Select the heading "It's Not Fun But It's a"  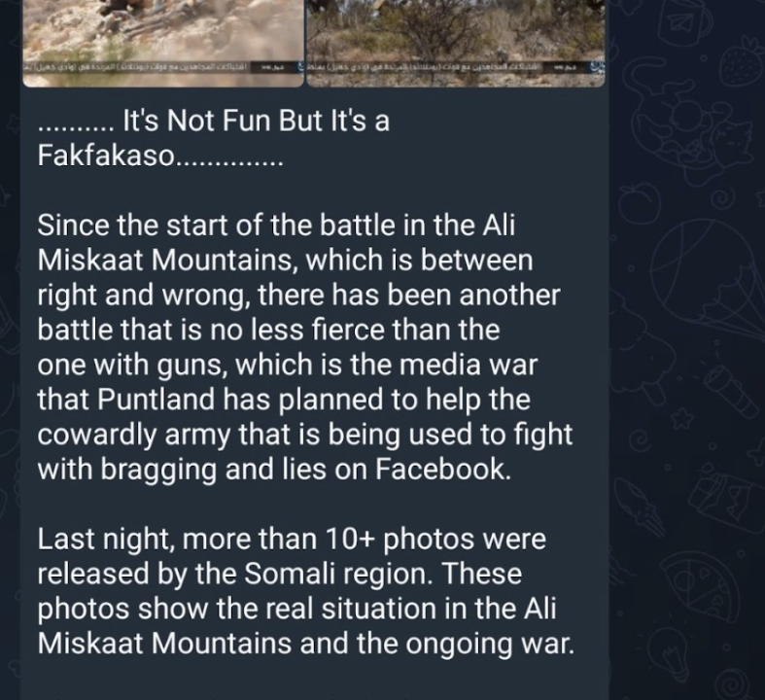click(x=257, y=120)
